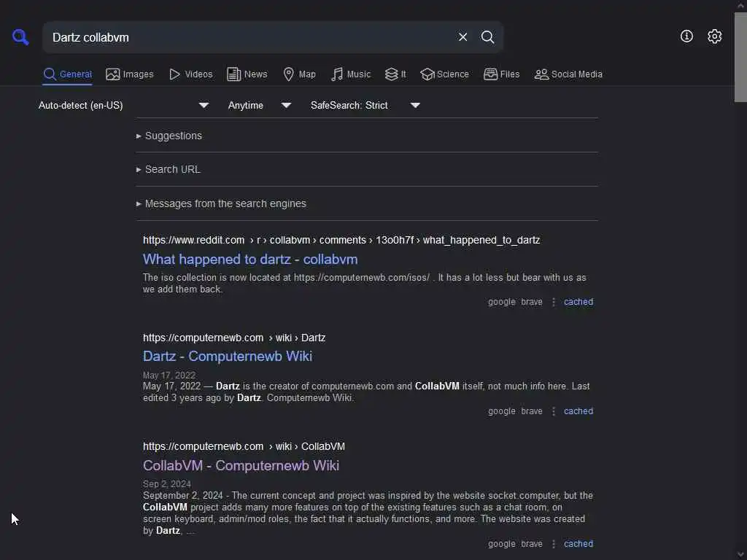Screen dimensions: 747x560
Task: Open options dots for Dartz wiki result
Action: tap(553, 411)
